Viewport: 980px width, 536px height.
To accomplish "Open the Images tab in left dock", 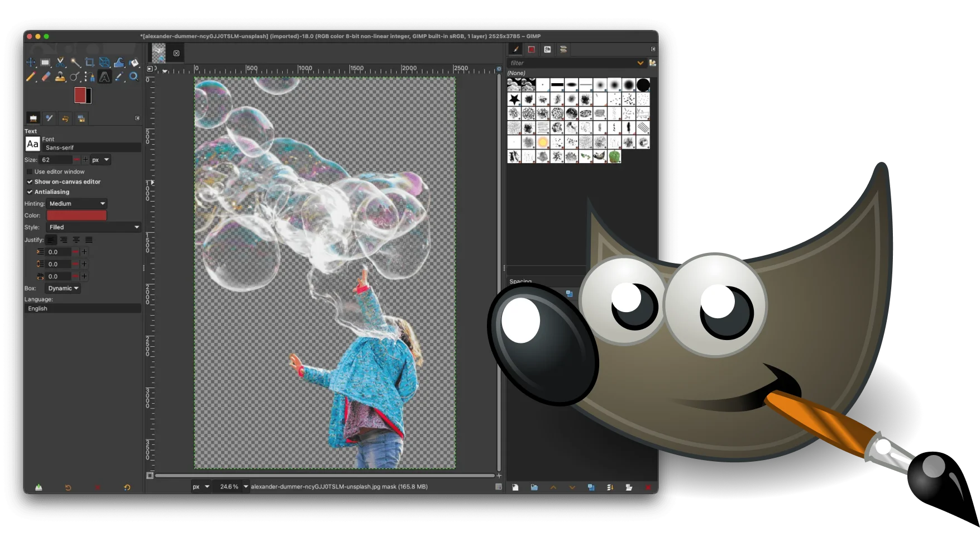I will click(x=82, y=118).
